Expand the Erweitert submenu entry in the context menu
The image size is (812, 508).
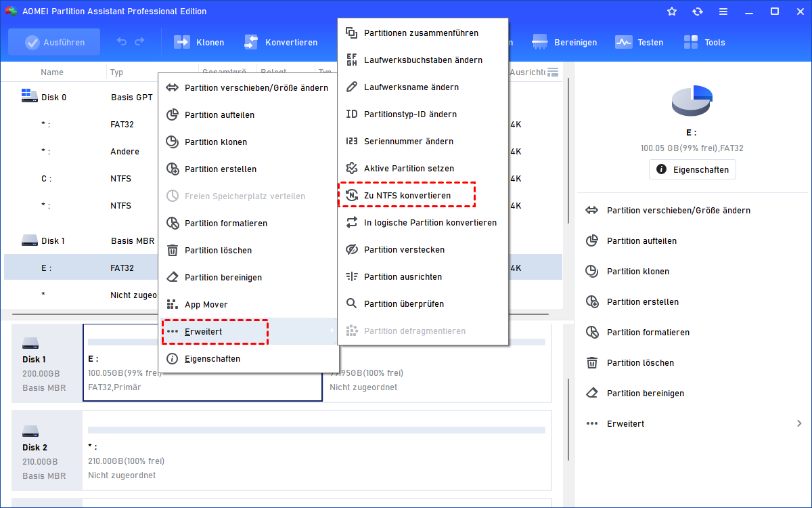click(x=248, y=331)
